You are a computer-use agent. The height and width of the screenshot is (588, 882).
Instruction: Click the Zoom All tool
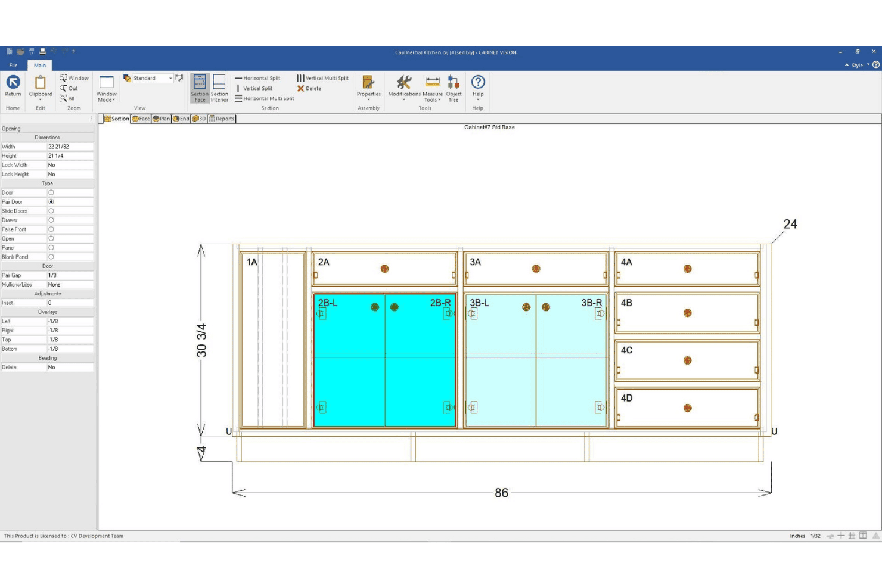click(x=67, y=98)
